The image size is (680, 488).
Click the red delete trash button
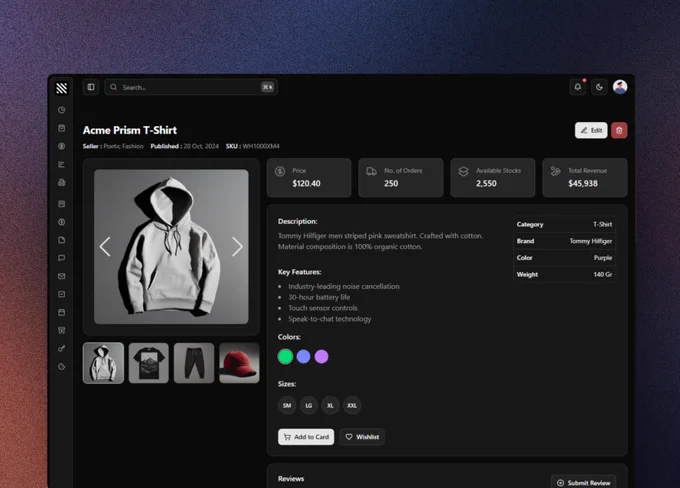pos(619,130)
